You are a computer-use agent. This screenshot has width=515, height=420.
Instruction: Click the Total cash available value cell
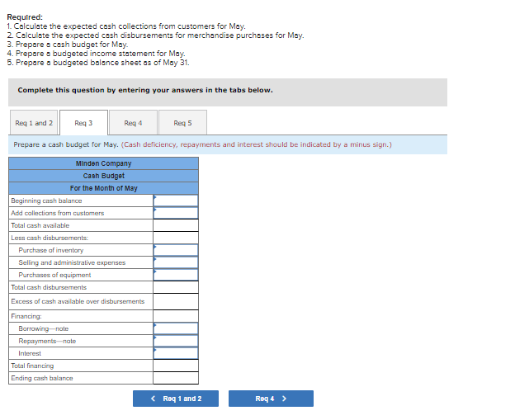[176, 225]
